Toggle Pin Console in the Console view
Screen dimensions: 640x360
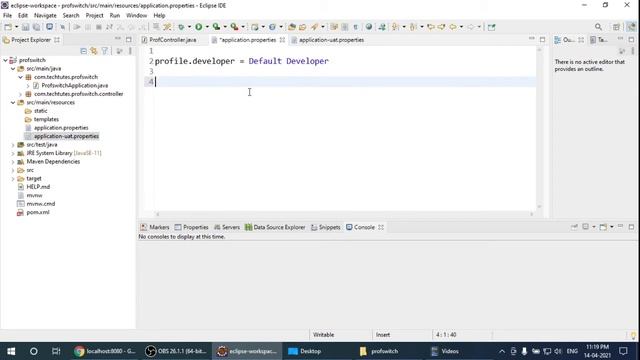pos(574,227)
